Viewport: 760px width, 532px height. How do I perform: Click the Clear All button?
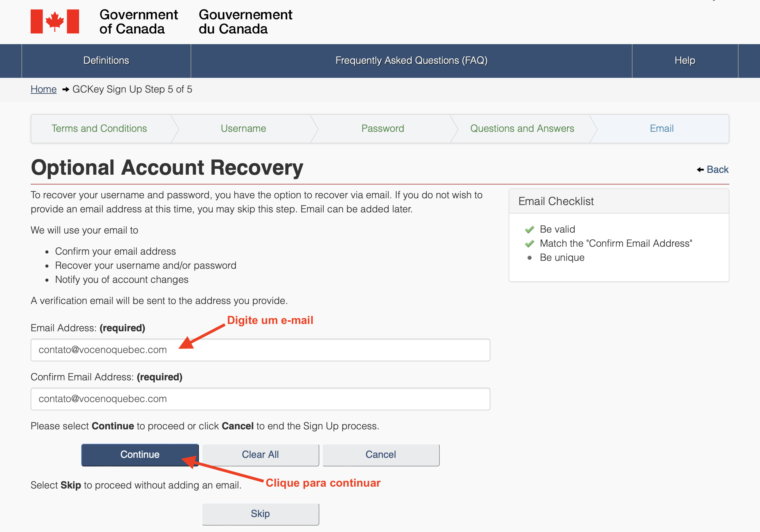260,454
